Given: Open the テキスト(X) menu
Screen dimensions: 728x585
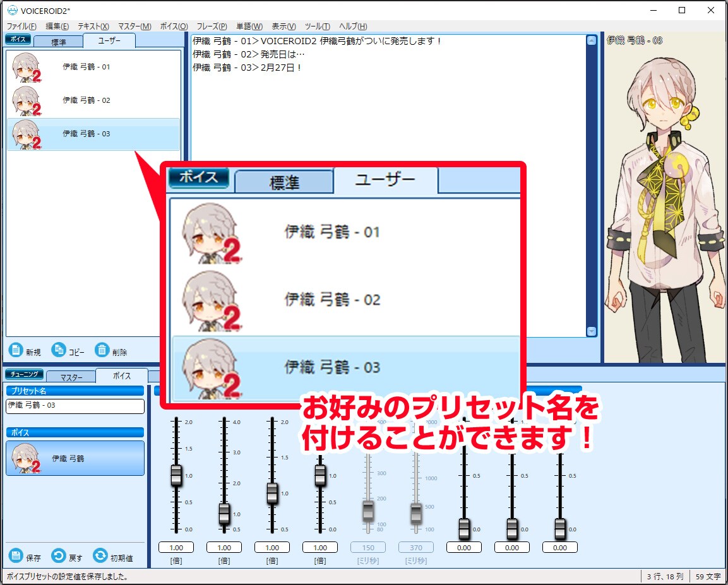Looking at the screenshot, I should (x=93, y=27).
